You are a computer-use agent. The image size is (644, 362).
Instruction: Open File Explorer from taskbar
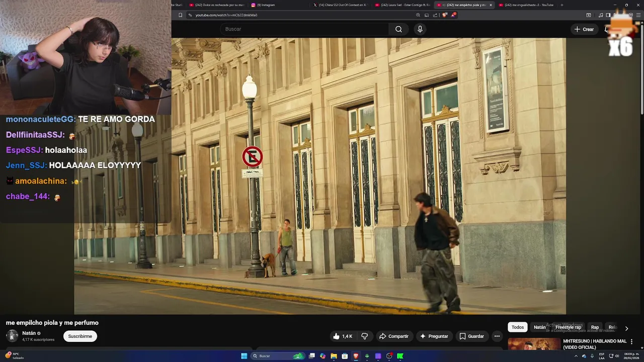click(x=334, y=356)
